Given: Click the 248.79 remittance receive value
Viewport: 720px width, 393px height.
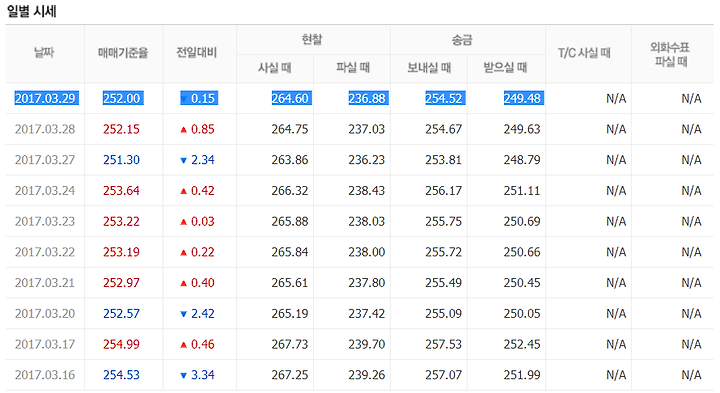Looking at the screenshot, I should click(522, 160).
